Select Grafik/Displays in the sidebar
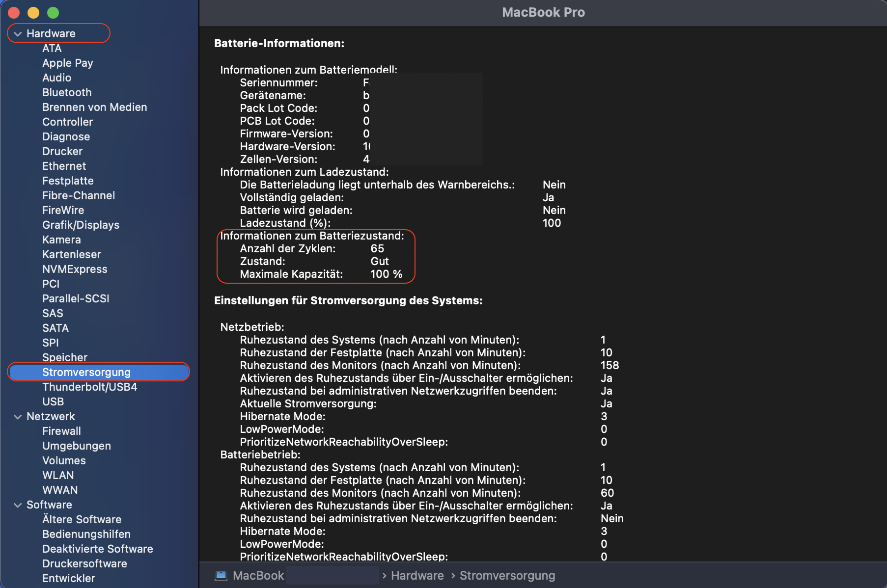 pyautogui.click(x=81, y=225)
